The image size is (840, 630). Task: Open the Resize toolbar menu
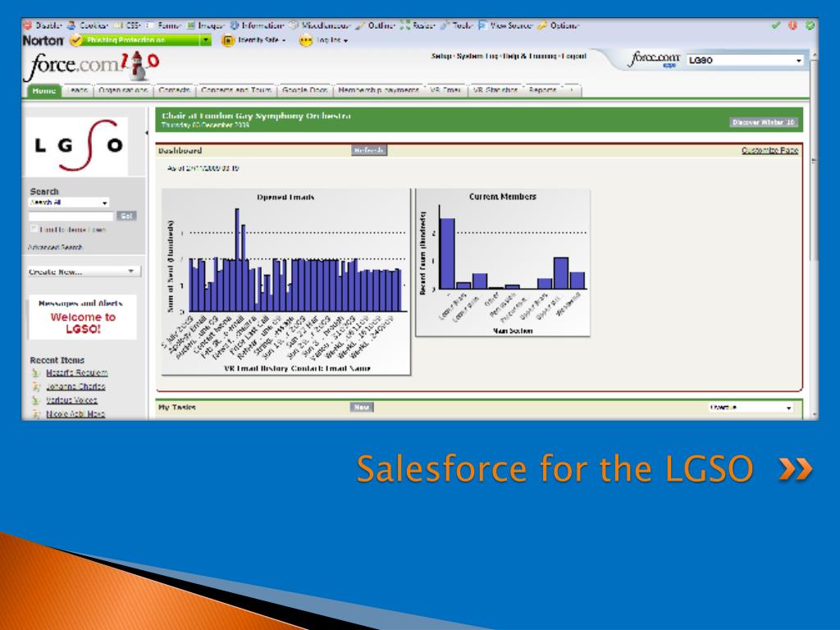click(418, 25)
